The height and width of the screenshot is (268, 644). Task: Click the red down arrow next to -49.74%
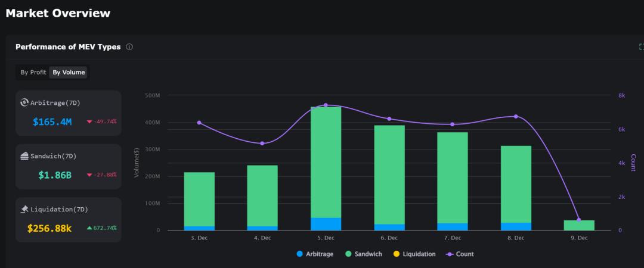tap(89, 121)
